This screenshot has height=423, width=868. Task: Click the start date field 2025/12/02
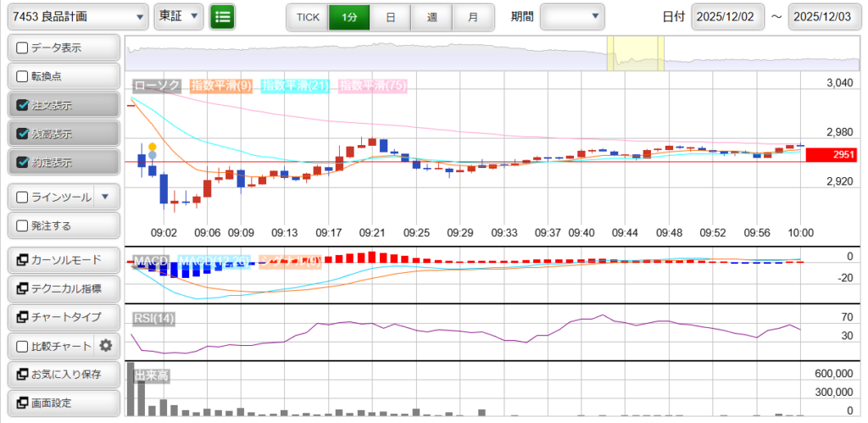point(728,17)
